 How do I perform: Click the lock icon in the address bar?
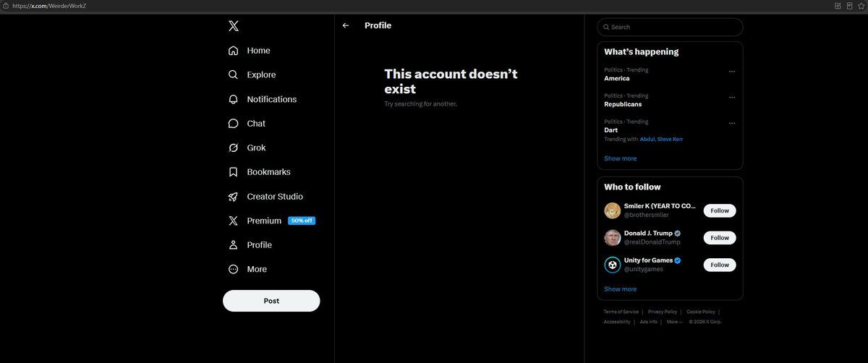pos(6,5)
